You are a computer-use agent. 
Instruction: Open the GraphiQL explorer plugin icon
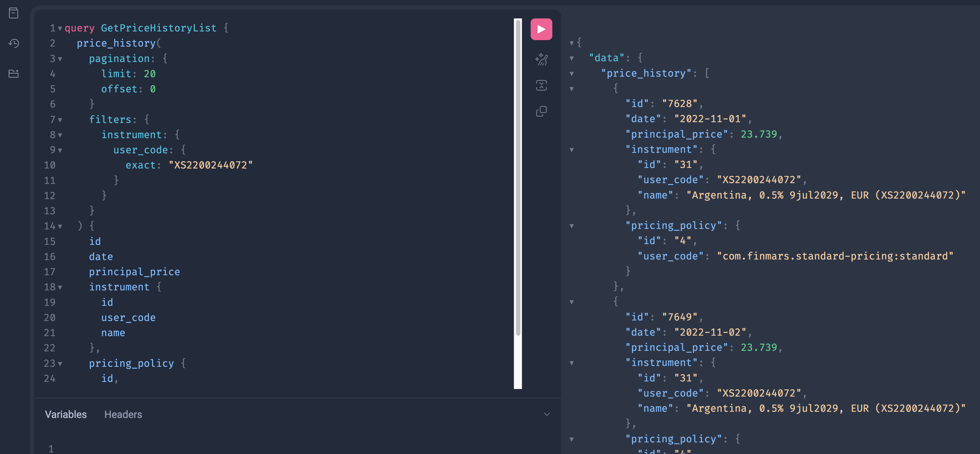(14, 73)
